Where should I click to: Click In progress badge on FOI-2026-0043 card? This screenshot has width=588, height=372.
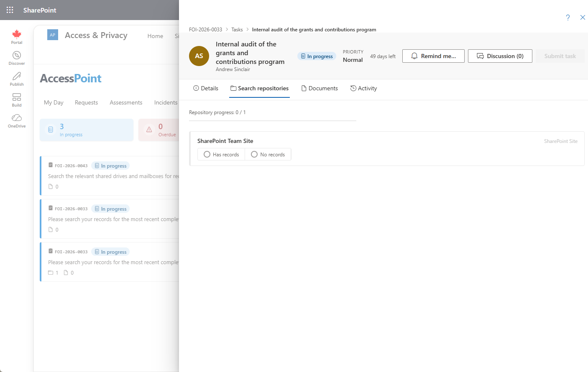[110, 166]
